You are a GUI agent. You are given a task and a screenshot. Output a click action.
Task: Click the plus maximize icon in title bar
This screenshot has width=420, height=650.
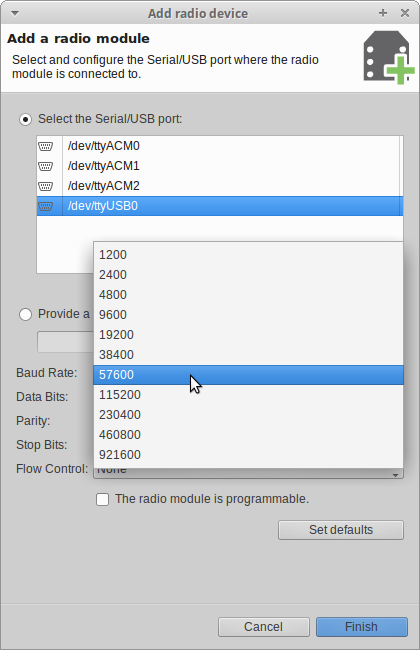tap(383, 13)
